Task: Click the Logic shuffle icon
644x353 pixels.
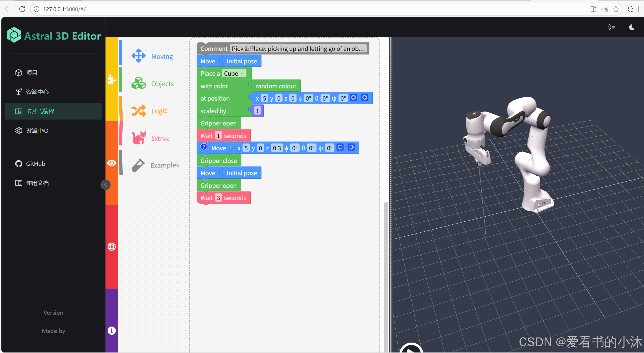Action: click(x=139, y=111)
